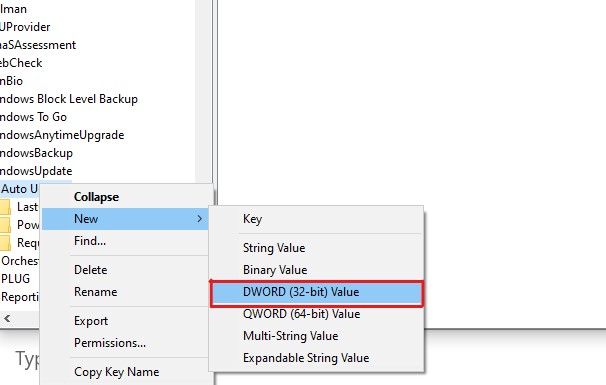Select the WindowsUpdate tree key

36,171
